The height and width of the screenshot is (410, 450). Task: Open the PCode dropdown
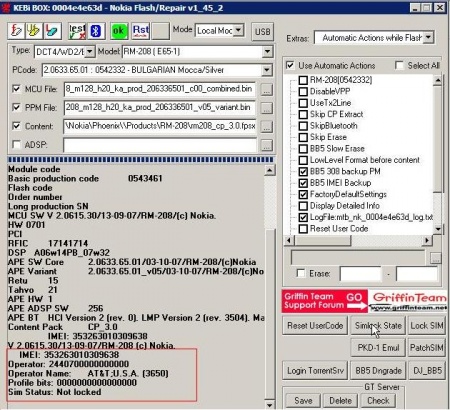(267, 70)
